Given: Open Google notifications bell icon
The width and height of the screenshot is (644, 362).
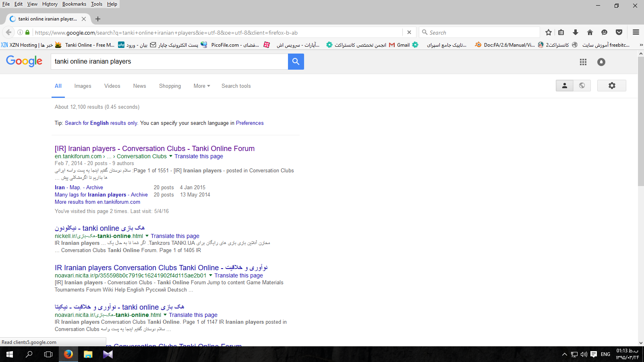Looking at the screenshot, I should pos(601,62).
